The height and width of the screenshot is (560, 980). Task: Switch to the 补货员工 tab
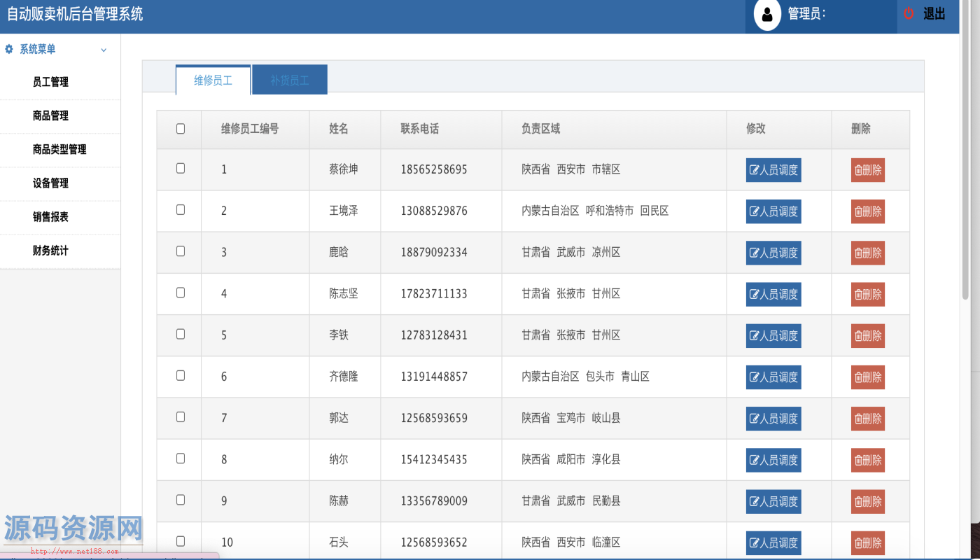point(290,80)
